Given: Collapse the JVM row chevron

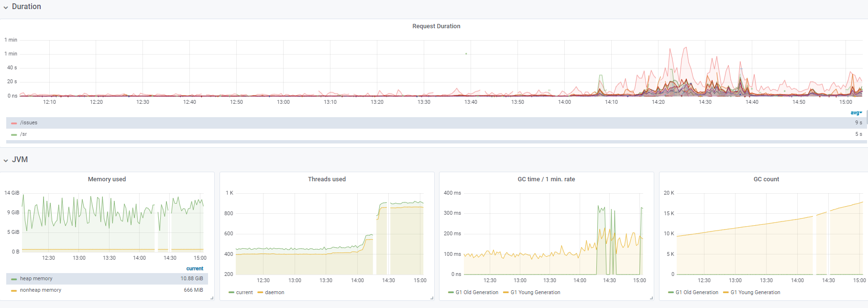Looking at the screenshot, I should pyautogui.click(x=6, y=160).
